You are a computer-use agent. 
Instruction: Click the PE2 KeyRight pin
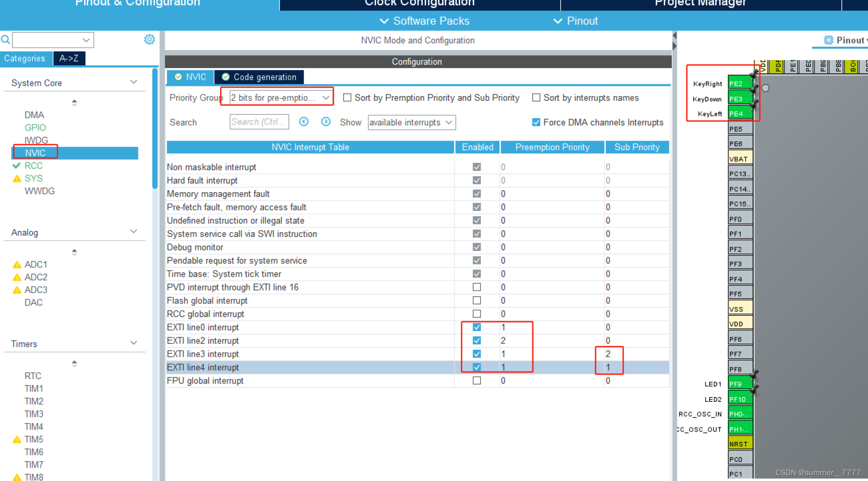740,83
